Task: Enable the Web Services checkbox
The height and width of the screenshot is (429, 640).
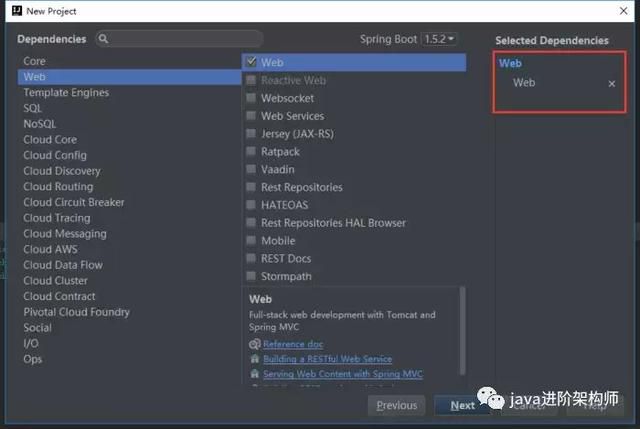Action: coord(251,116)
